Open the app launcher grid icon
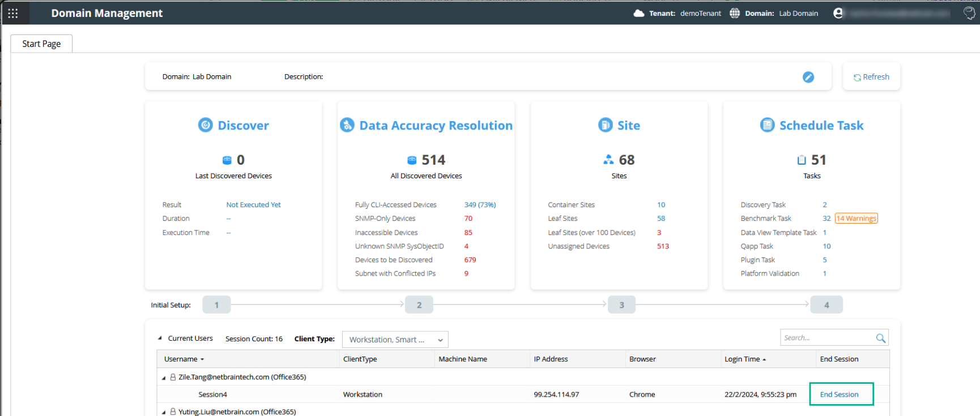The height and width of the screenshot is (416, 980). click(13, 13)
